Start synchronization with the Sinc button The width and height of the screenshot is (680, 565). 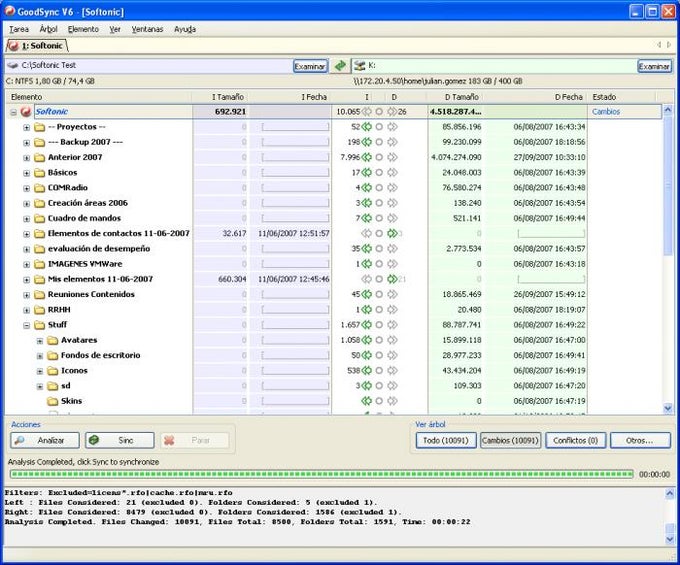120,441
